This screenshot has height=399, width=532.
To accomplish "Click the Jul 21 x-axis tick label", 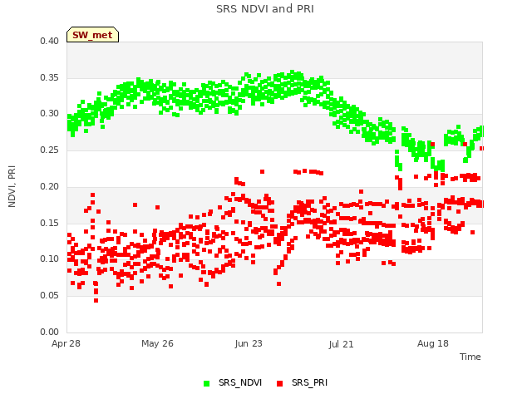I will pyautogui.click(x=342, y=344).
